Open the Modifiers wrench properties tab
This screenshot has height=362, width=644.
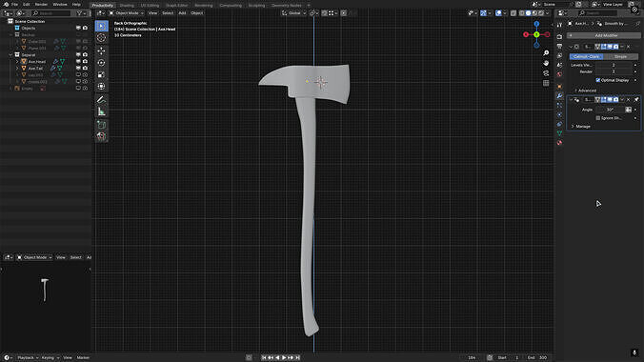point(559,95)
